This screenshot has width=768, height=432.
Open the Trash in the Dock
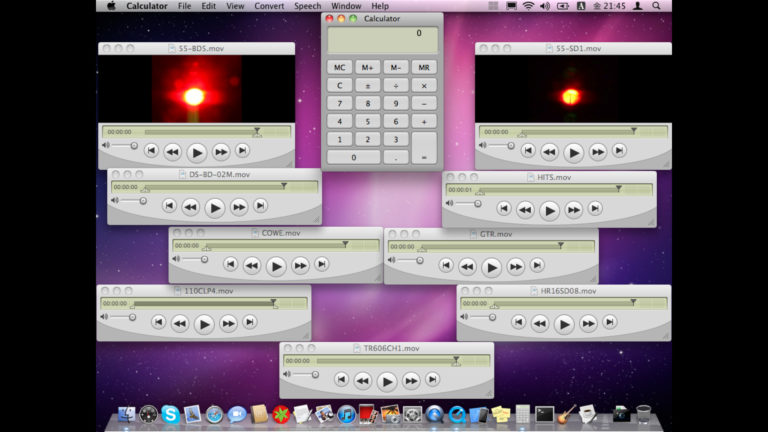(643, 414)
